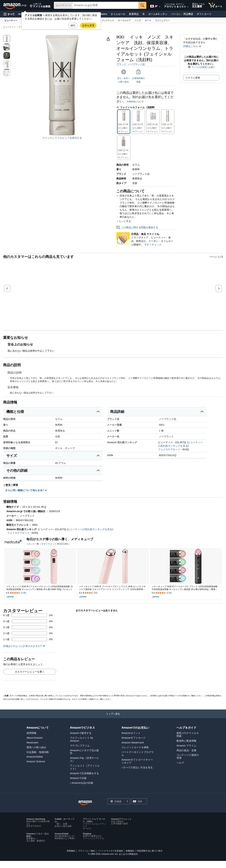The image size is (226, 868).
Task: Open the shopping cart icon
Action: 215,5
